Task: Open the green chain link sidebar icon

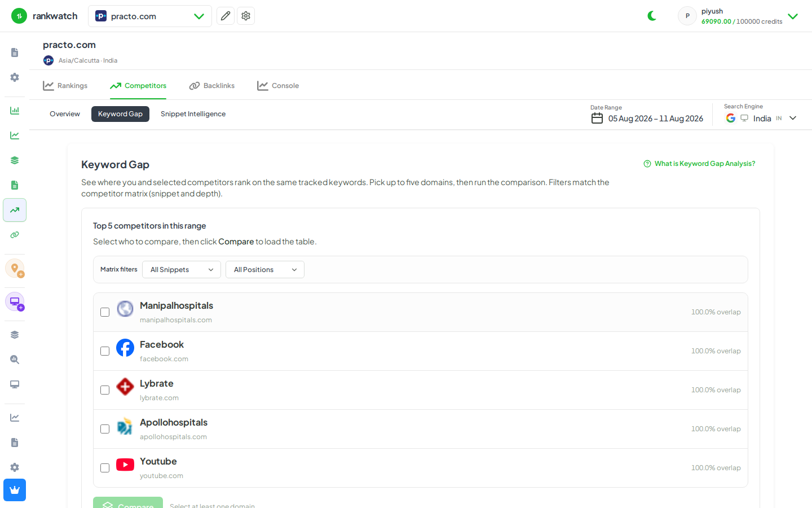Action: (15, 235)
